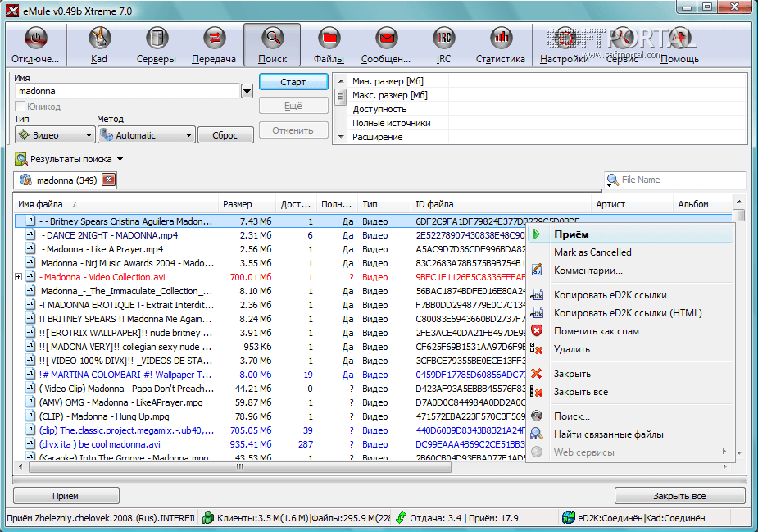This screenshot has height=532, width=758.
Task: Click the Копировать eD2K ссылки menu icon
Action: [x=537, y=295]
